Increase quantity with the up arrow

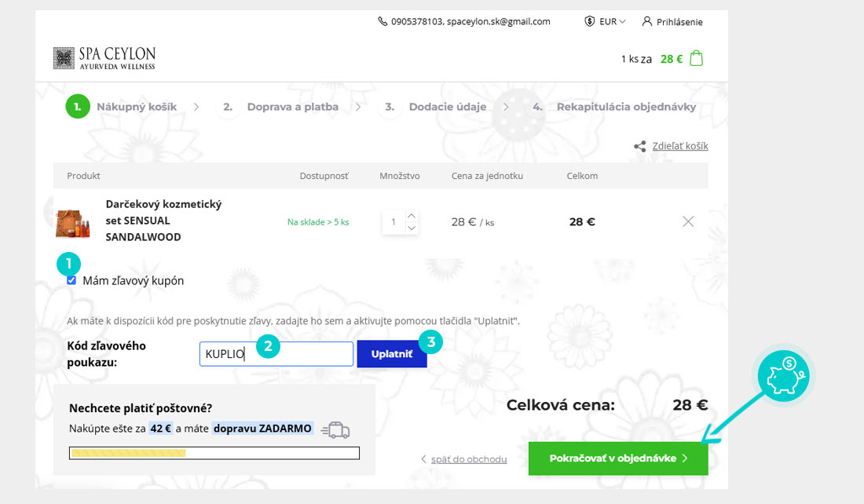[412, 216]
